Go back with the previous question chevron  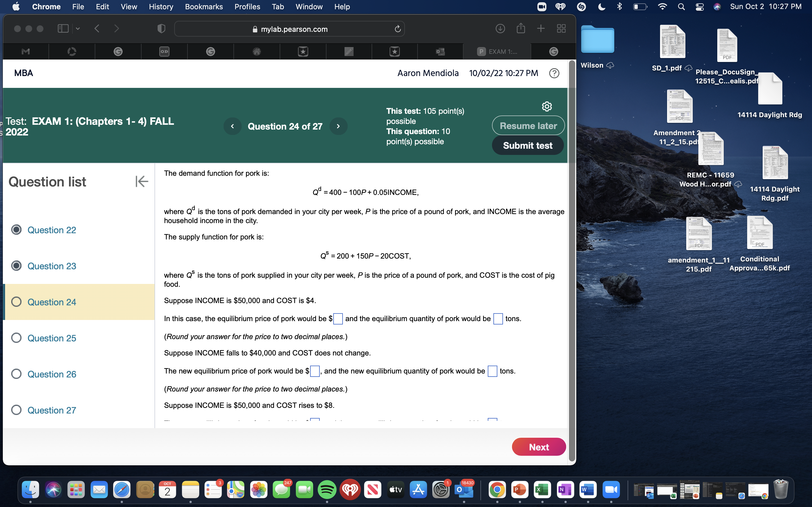click(x=233, y=126)
